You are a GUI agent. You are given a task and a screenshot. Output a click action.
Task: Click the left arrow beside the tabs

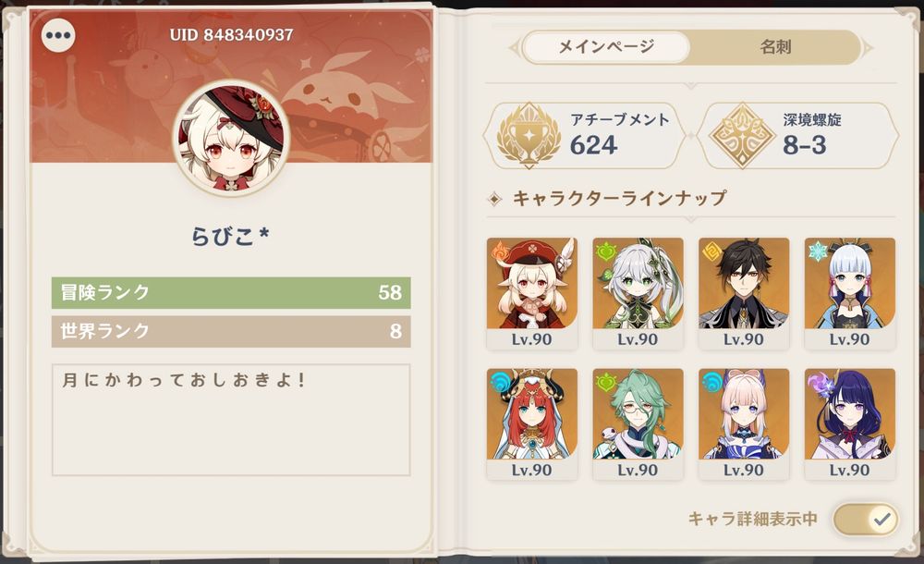[x=514, y=48]
